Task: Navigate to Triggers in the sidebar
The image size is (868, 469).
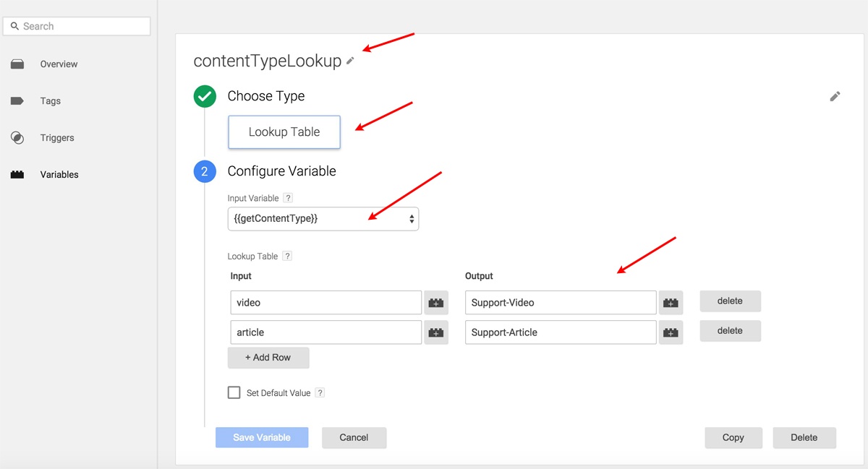Action: 56,138
